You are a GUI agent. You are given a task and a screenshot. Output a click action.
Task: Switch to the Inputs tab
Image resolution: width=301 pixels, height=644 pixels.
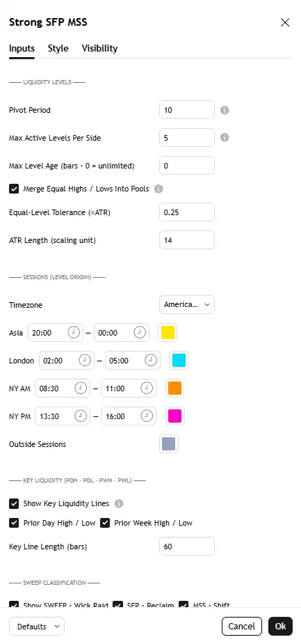[22, 49]
